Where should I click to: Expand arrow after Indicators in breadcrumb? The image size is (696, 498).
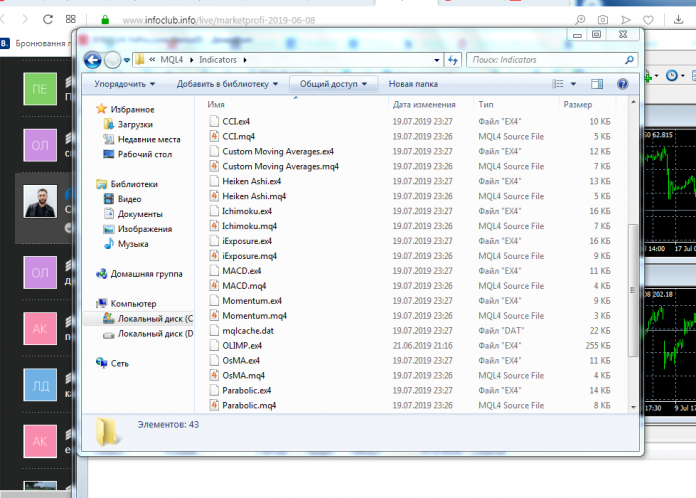point(245,60)
